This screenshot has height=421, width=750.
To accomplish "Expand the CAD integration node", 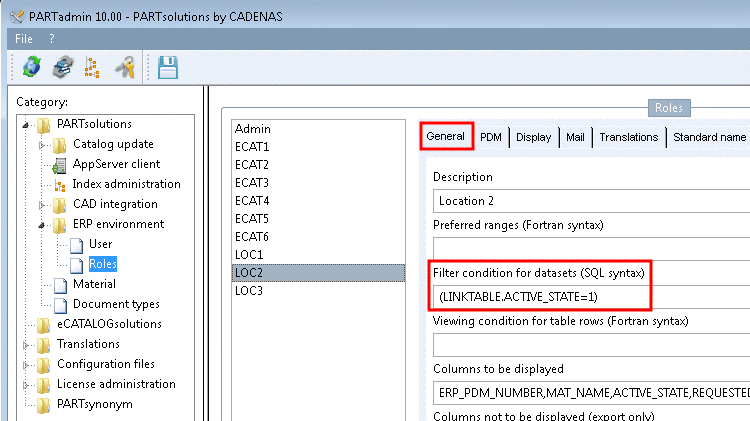I will pyautogui.click(x=42, y=205).
